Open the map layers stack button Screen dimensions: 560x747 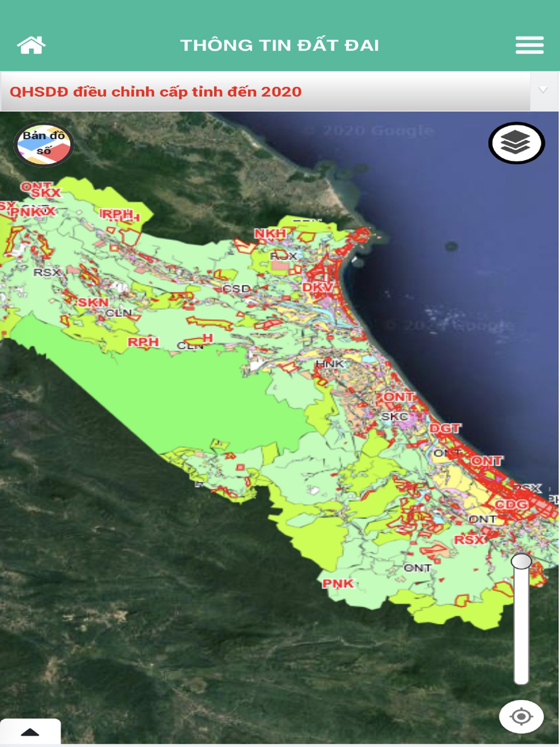pos(516,143)
